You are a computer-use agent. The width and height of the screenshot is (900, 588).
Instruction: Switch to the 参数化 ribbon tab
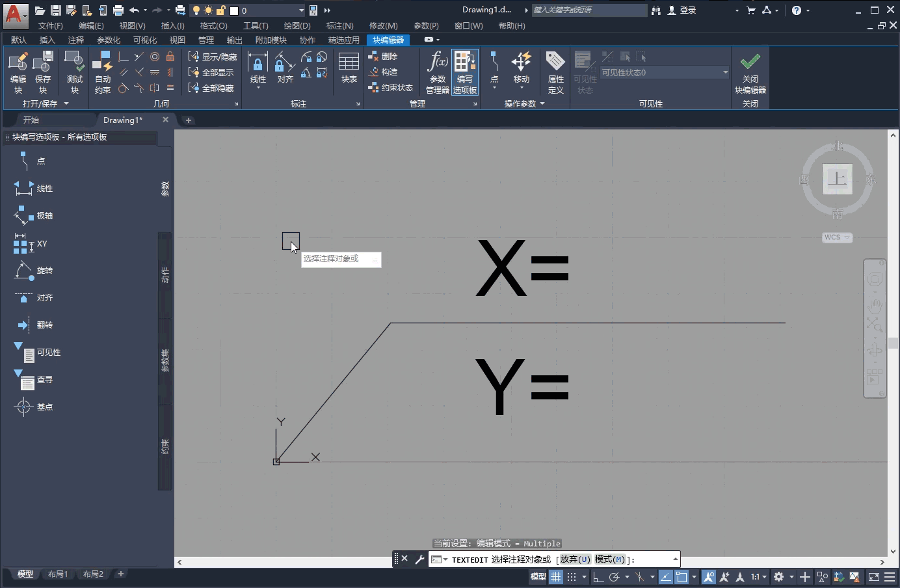point(109,40)
